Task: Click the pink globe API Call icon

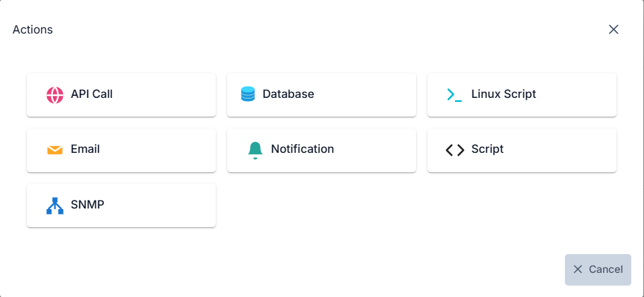Action: [55, 95]
